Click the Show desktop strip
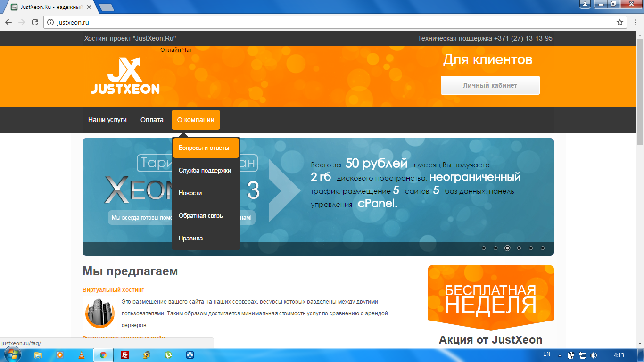Viewport: 644px width, 362px height. coord(641,355)
